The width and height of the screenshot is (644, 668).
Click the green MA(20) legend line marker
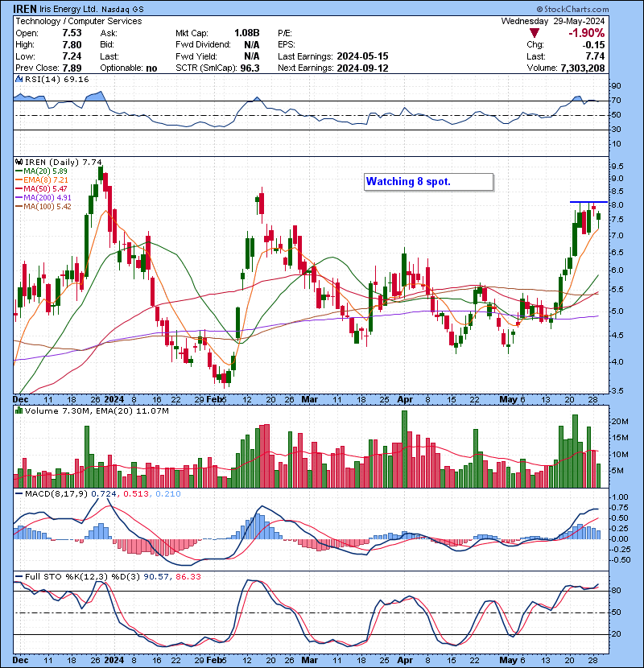19,171
